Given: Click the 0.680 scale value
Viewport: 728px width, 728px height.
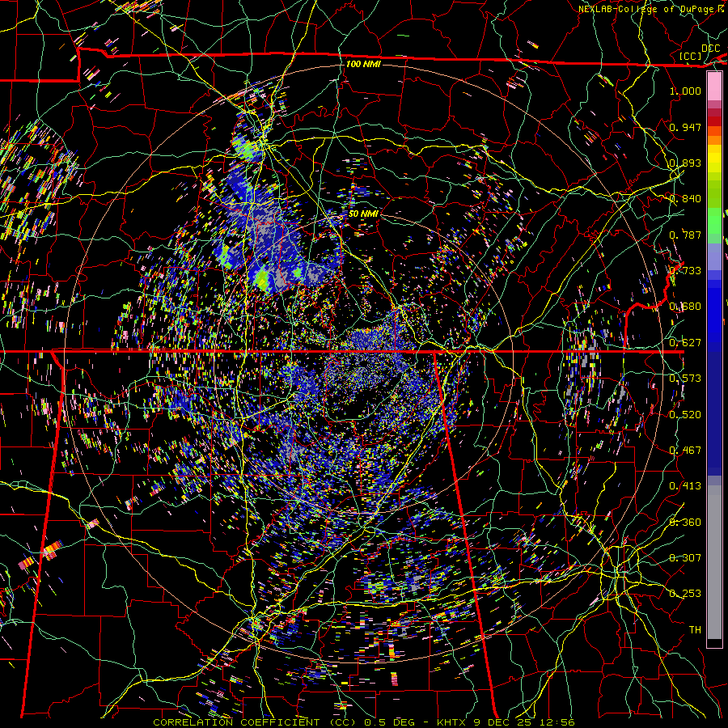Looking at the screenshot, I should [x=685, y=307].
